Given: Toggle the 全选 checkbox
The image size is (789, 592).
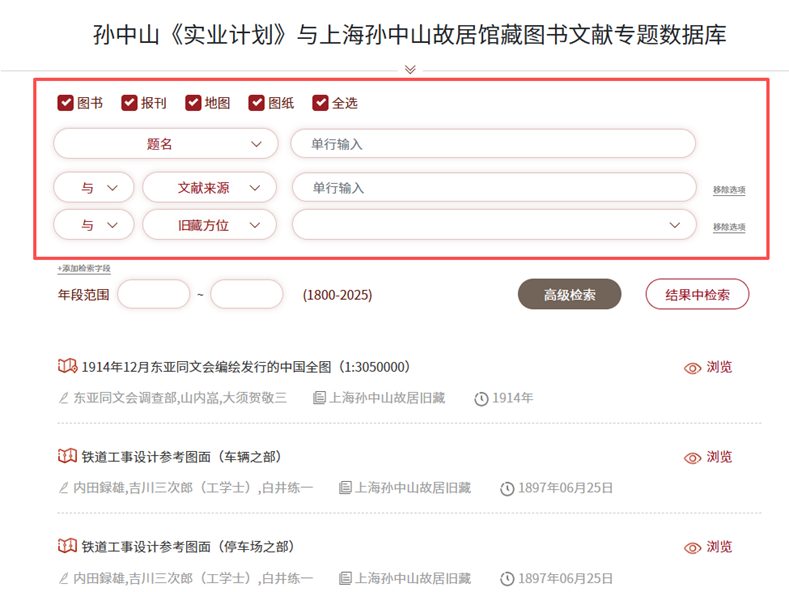Looking at the screenshot, I should coord(321,103).
